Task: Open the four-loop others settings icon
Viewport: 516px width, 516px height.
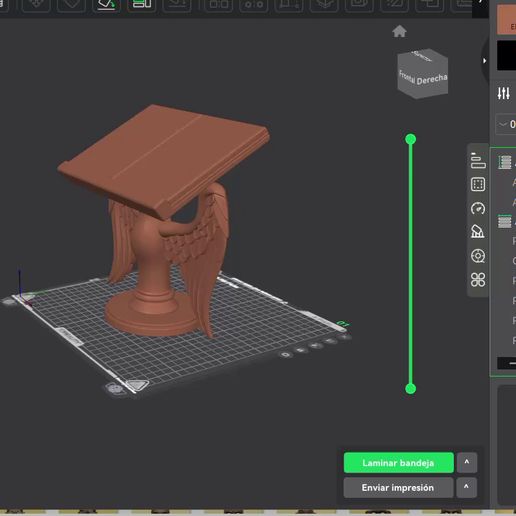Action: click(478, 280)
